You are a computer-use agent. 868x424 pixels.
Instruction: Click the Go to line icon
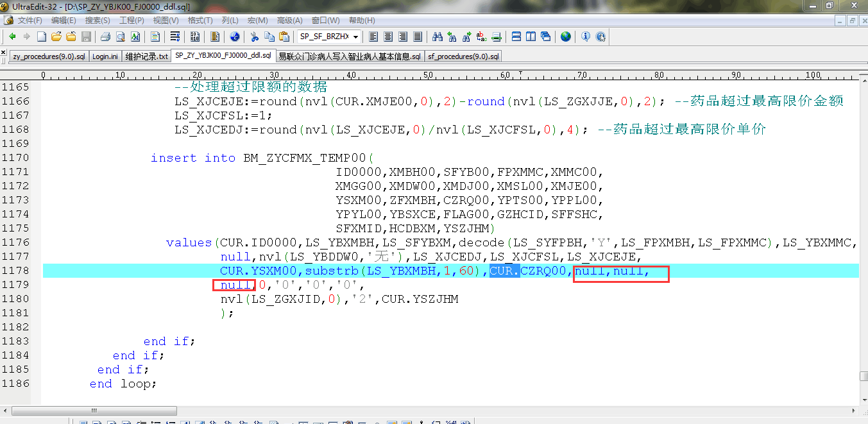497,37
